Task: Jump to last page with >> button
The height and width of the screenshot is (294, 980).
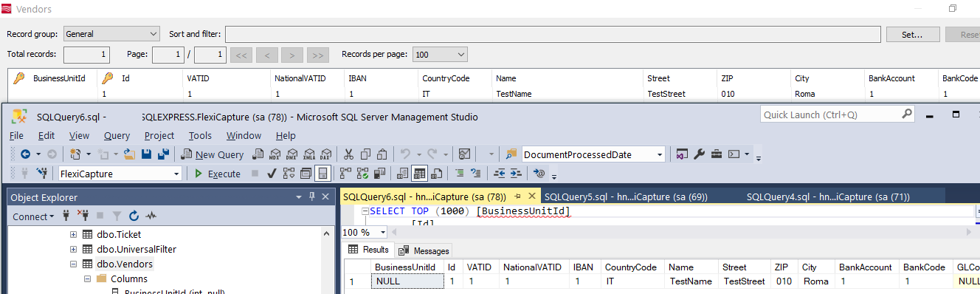Action: click(318, 55)
